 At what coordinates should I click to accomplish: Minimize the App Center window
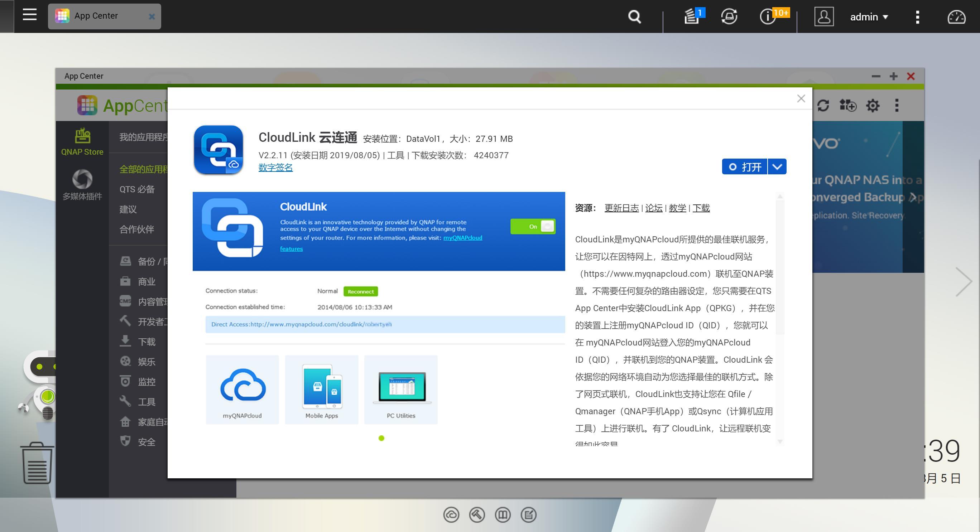point(876,76)
